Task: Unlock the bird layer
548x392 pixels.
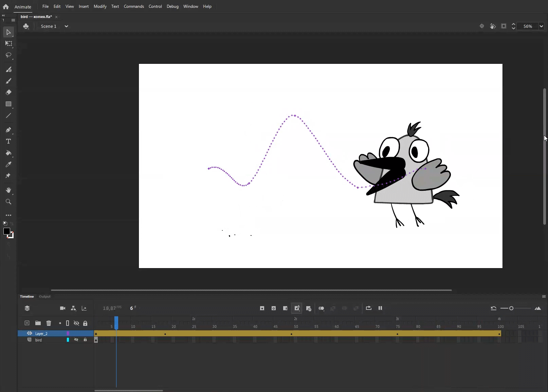Action: (85, 340)
